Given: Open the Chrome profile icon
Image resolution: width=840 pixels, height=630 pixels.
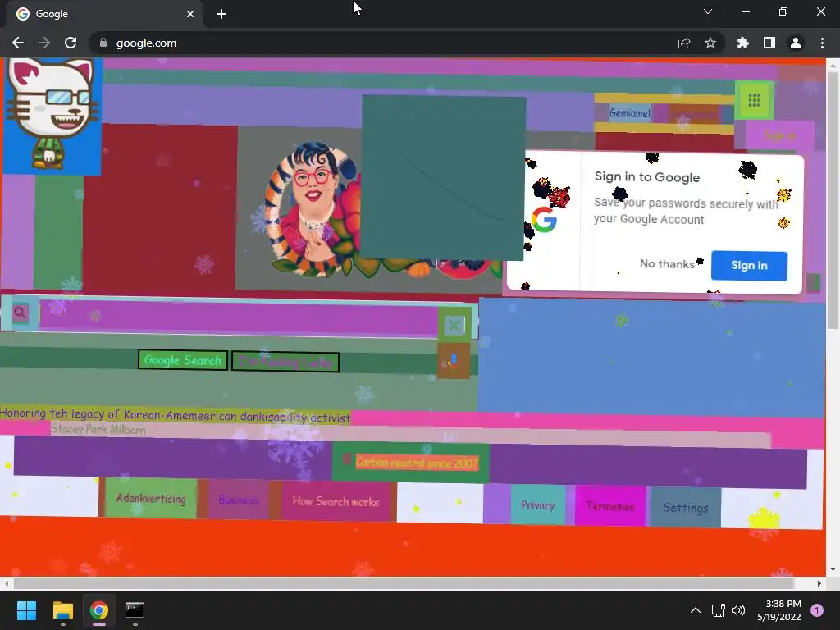Looking at the screenshot, I should [796, 43].
